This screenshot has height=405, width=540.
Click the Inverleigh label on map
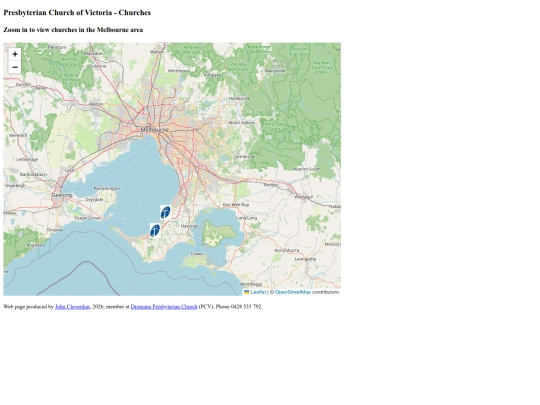click(x=15, y=185)
